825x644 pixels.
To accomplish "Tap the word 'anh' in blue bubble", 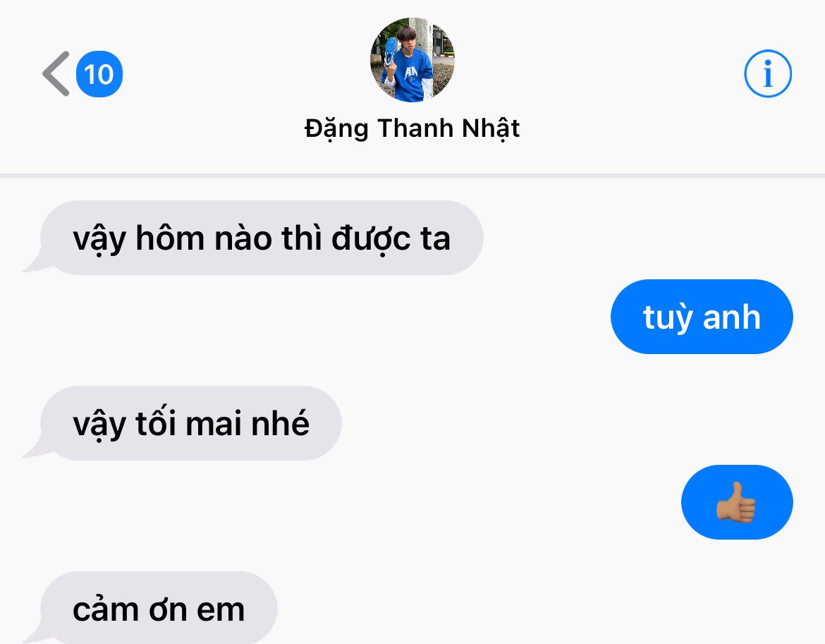I will coord(732,317).
